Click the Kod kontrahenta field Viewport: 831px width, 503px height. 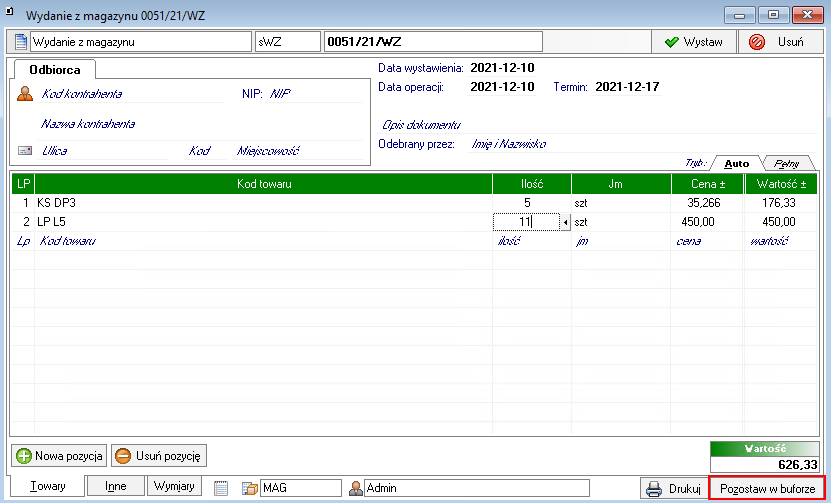82,94
